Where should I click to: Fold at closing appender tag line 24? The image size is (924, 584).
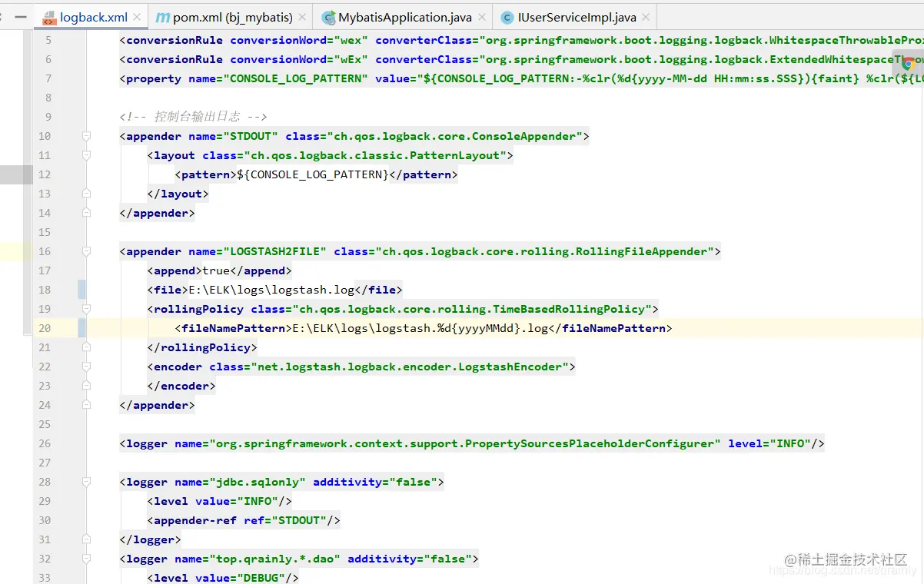tap(87, 405)
